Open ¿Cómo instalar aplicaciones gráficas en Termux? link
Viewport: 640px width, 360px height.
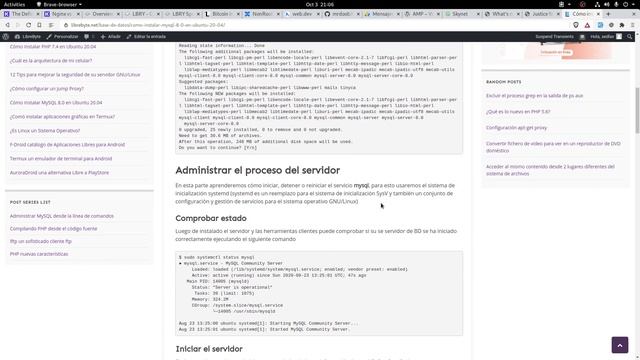point(62,117)
